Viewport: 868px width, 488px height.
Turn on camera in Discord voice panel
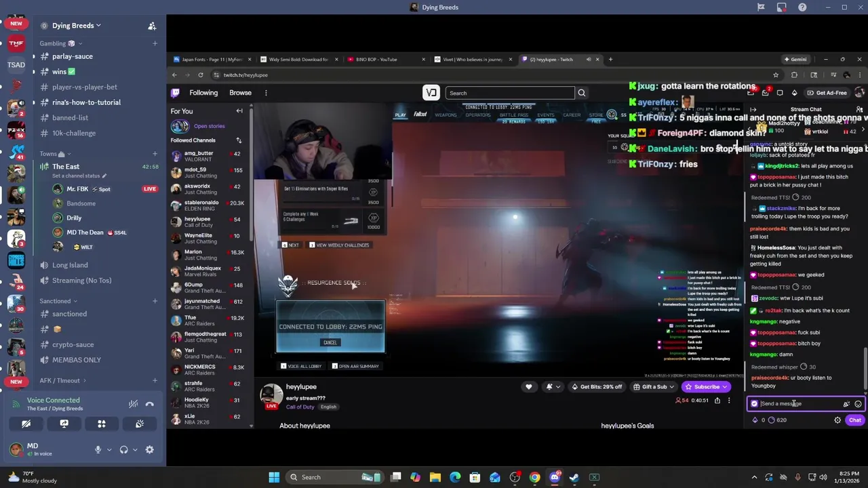[26, 424]
